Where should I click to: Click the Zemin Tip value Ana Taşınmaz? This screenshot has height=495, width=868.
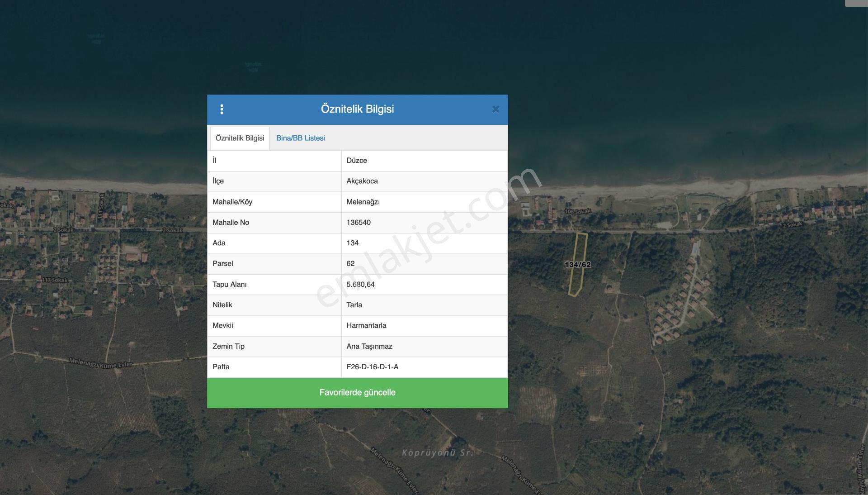point(369,346)
